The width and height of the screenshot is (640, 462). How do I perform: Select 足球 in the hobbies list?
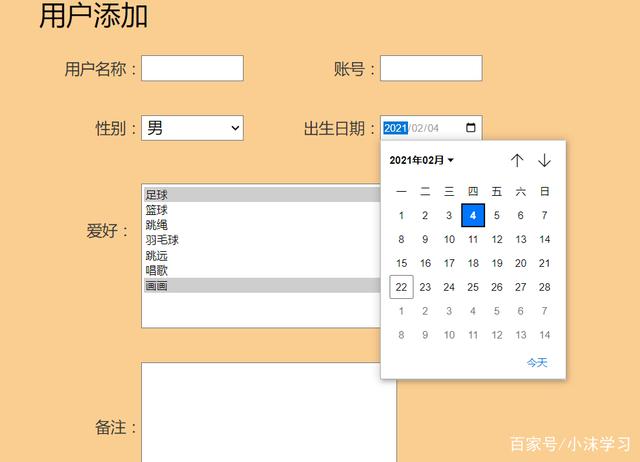point(262,195)
